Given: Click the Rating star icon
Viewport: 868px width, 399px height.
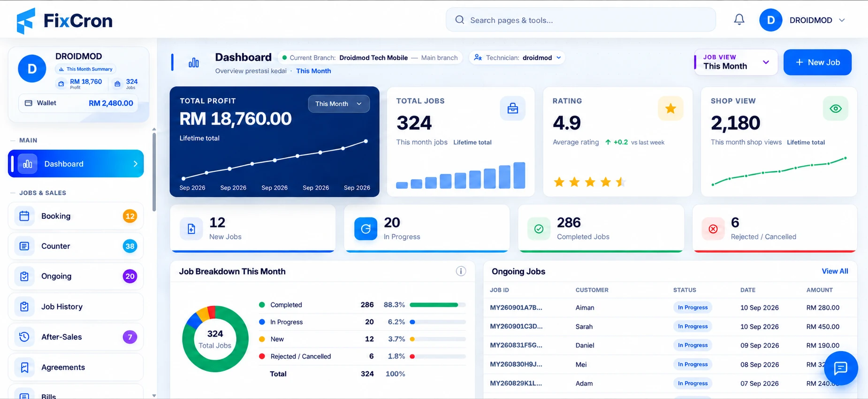Looking at the screenshot, I should coord(670,108).
